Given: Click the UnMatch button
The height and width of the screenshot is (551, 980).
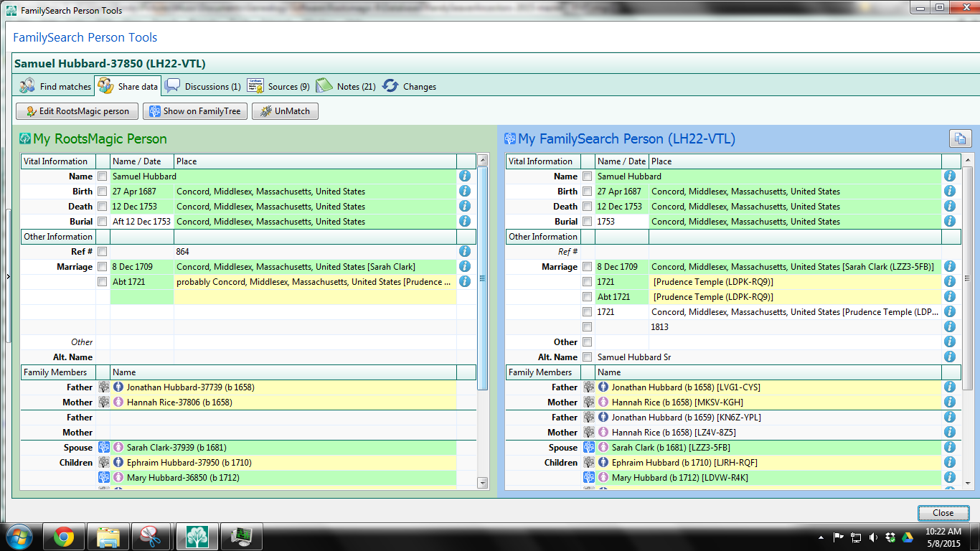Looking at the screenshot, I should pos(285,111).
